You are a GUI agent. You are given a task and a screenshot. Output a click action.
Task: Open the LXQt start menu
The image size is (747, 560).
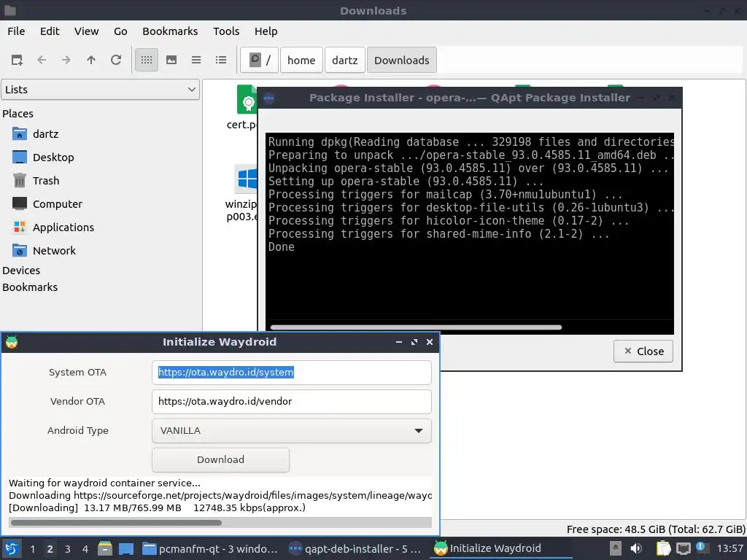12,549
